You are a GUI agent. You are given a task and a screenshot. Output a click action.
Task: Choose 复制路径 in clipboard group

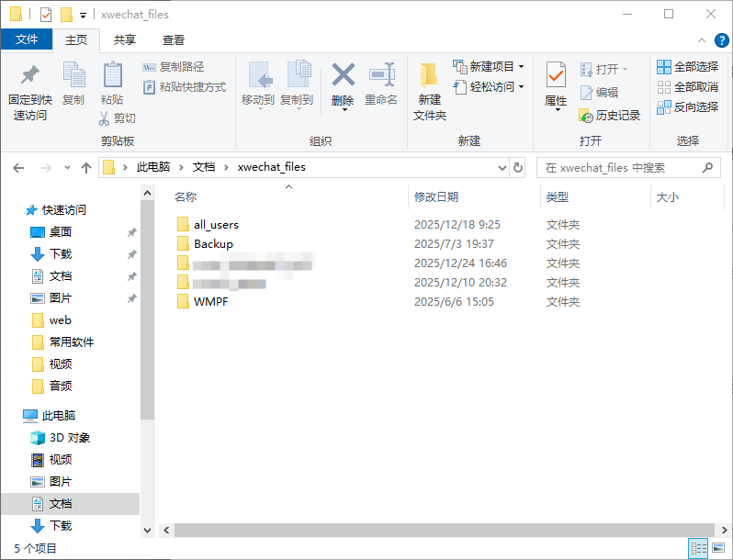coord(174,67)
